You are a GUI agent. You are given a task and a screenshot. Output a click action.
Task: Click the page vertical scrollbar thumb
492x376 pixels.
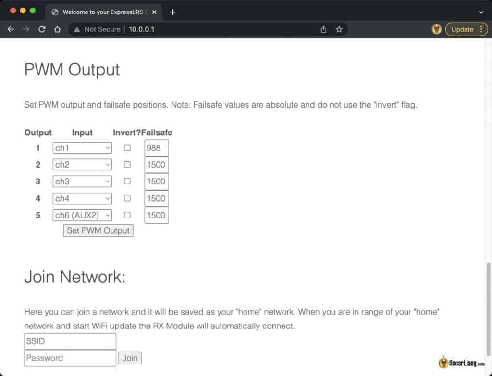489,309
